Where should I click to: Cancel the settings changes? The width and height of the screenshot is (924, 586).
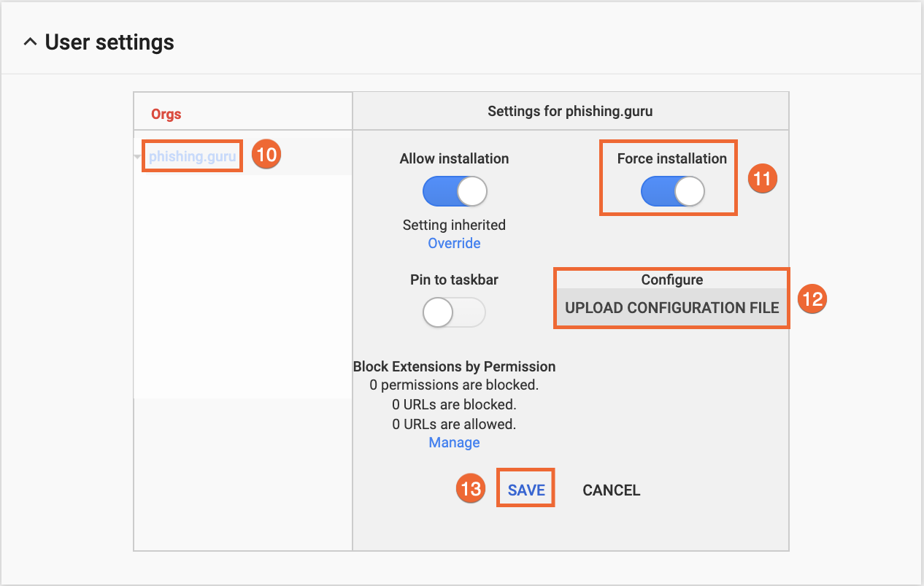pyautogui.click(x=611, y=490)
